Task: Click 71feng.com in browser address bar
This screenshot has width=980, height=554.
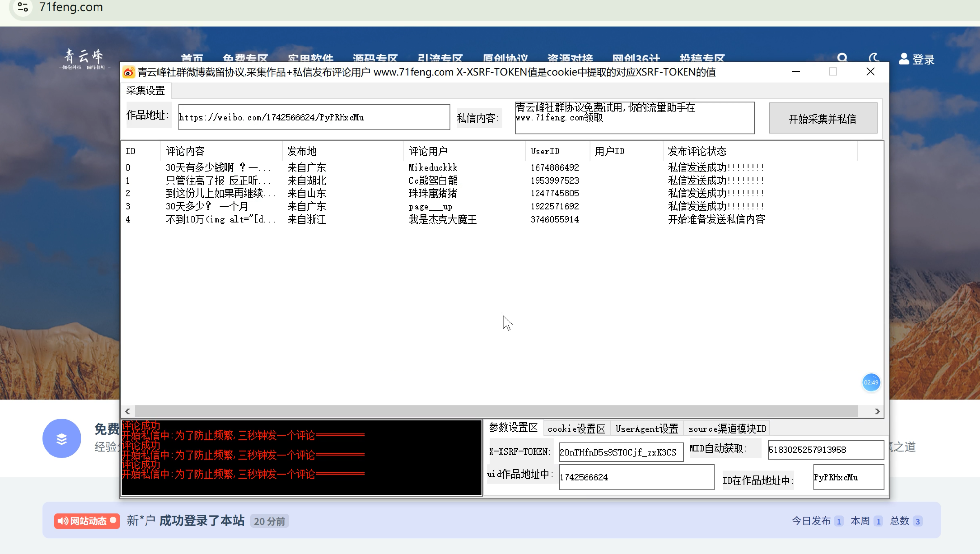Action: [71, 7]
